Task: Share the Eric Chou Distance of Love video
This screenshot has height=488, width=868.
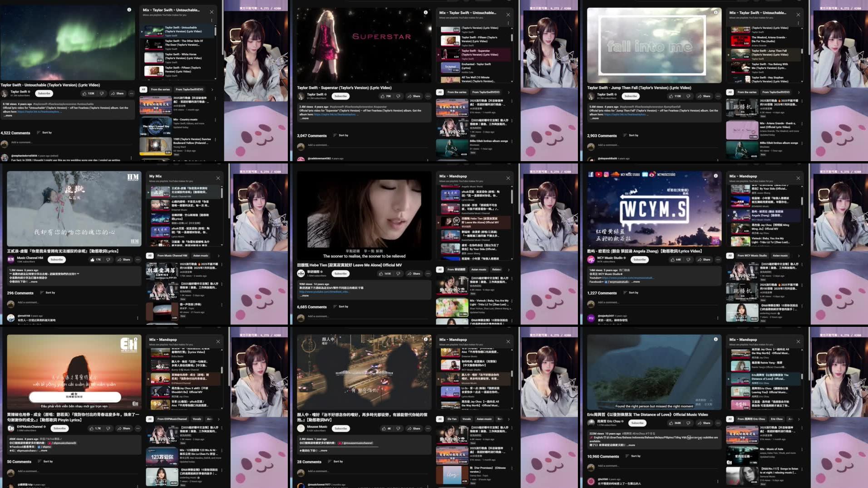Action: click(x=704, y=423)
